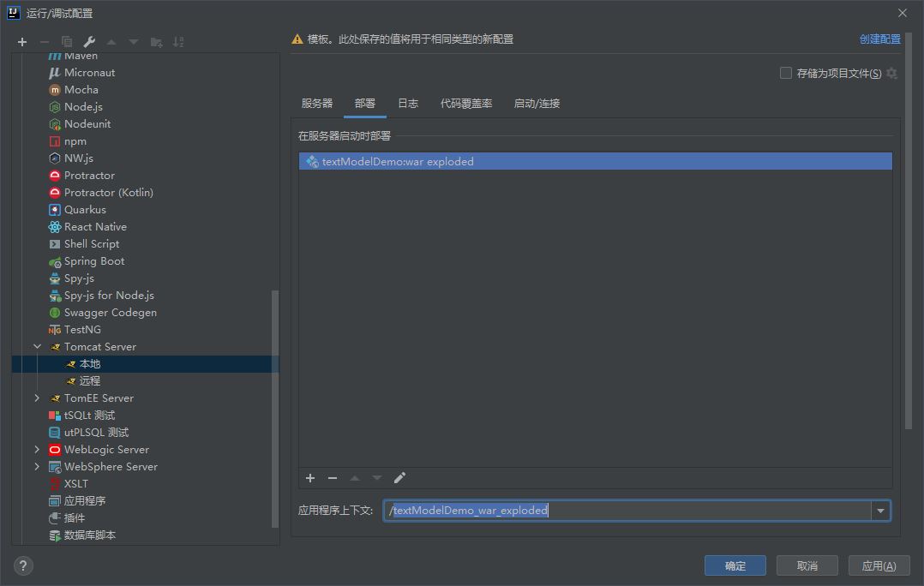Remove the deployment artifact with minus icon
Image resolution: width=924 pixels, height=586 pixels.
point(333,478)
